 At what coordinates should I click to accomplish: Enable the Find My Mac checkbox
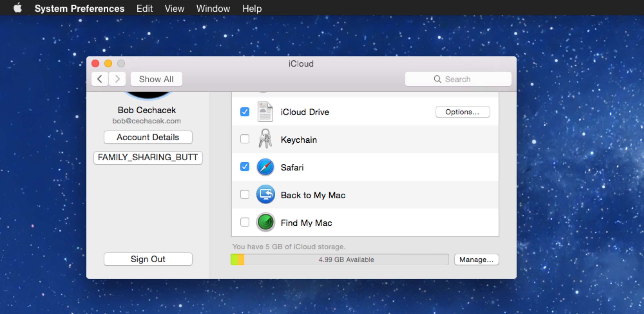tap(244, 222)
